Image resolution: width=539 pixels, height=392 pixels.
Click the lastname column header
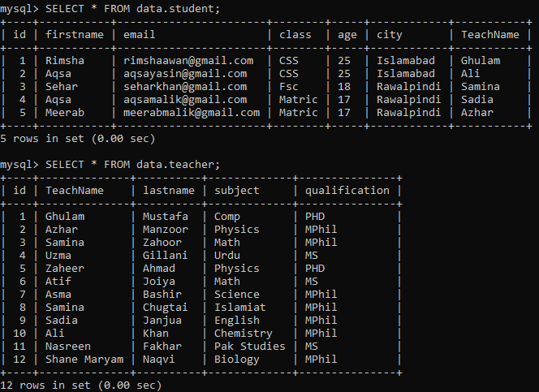point(169,191)
